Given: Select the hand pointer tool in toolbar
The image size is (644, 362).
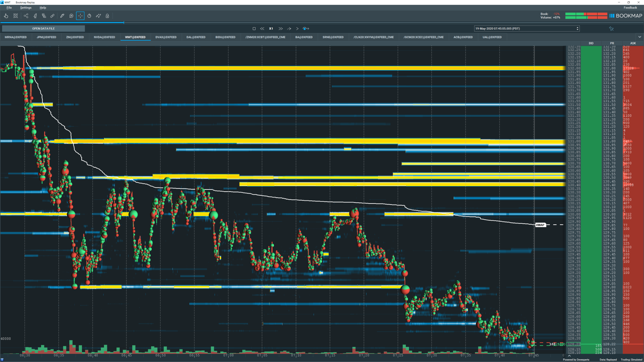Looking at the screenshot, I should [6, 16].
